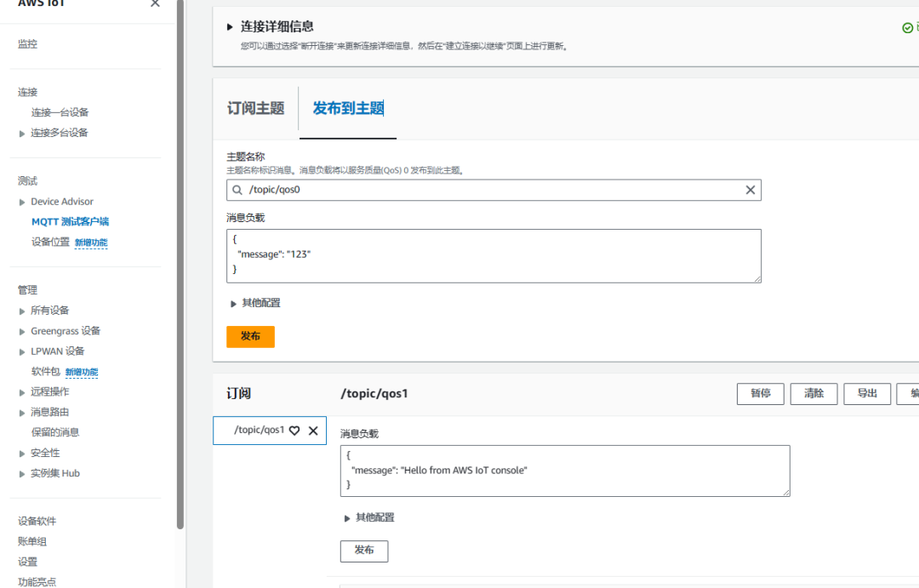Open 连接一台设备 sidebar link
Viewport: 919px width, 588px height.
pyautogui.click(x=60, y=112)
